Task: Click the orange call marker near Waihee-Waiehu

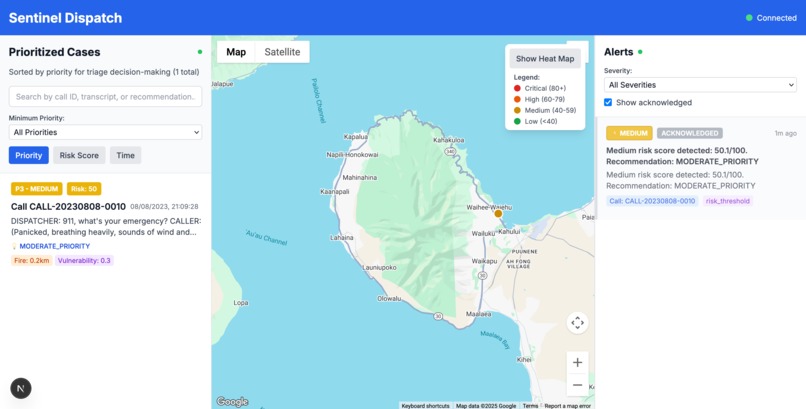Action: click(498, 213)
